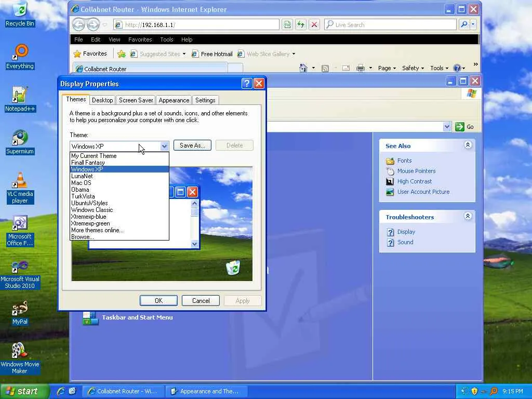
Task: Collapse the Troubleshooters panel
Action: click(x=468, y=216)
